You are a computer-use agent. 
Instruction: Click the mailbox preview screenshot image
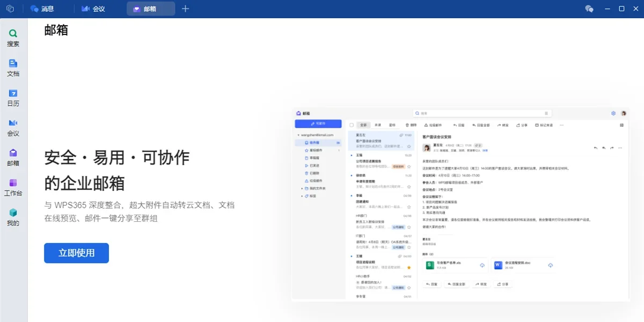tap(461, 204)
